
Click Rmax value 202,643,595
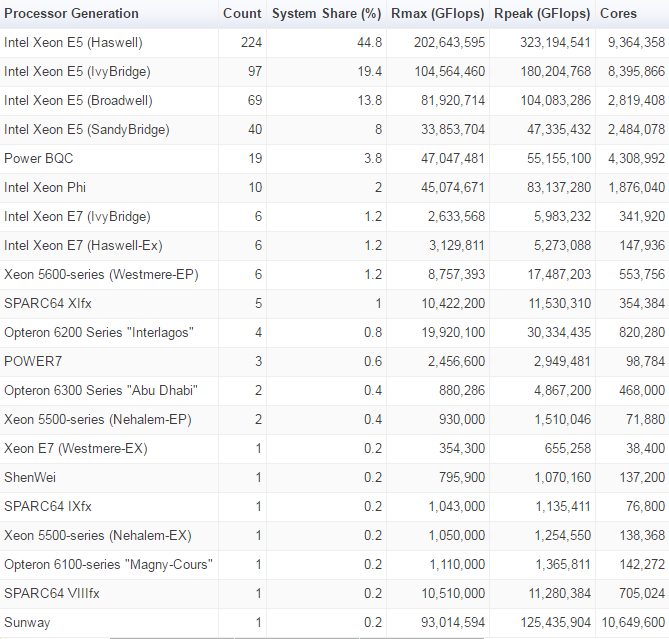pyautogui.click(x=449, y=43)
